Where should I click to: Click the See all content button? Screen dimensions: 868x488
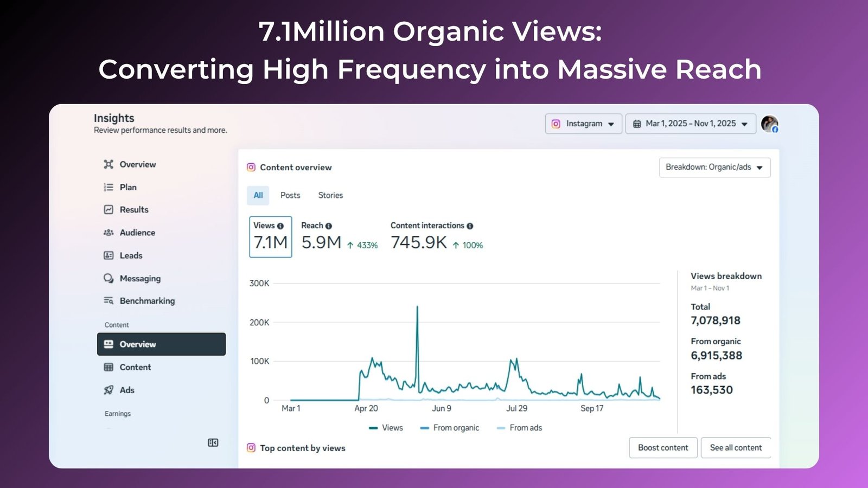pyautogui.click(x=736, y=448)
